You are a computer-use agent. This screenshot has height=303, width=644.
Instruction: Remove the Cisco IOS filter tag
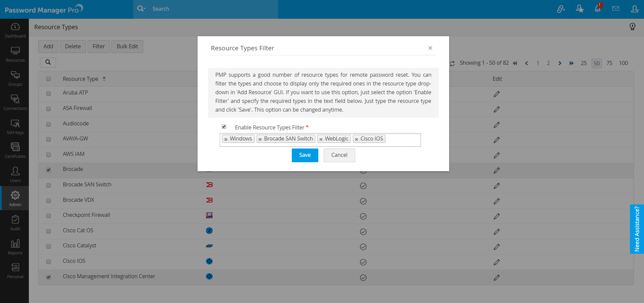tap(357, 139)
